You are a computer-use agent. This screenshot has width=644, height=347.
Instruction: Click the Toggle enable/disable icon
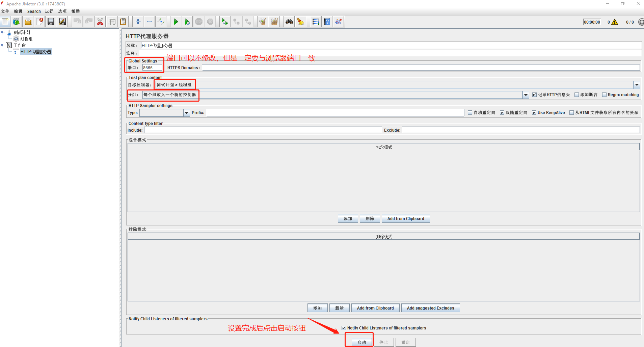tap(161, 22)
